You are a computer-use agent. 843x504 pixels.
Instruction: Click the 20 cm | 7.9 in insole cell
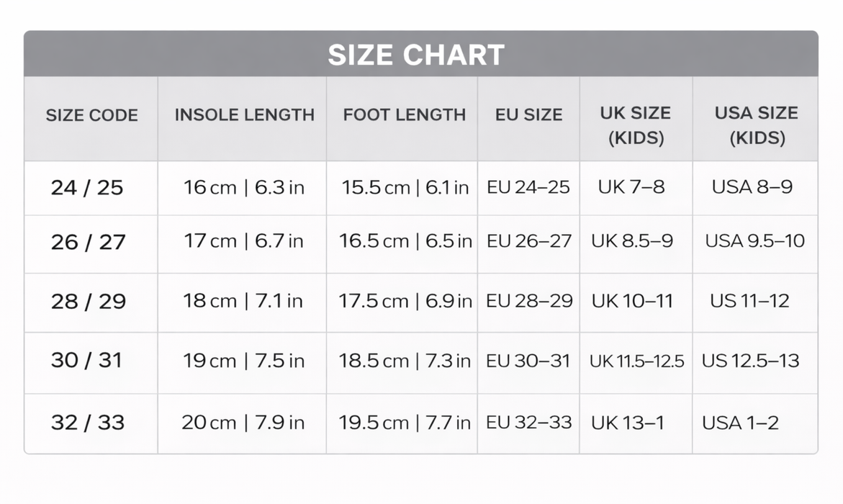pyautogui.click(x=243, y=423)
